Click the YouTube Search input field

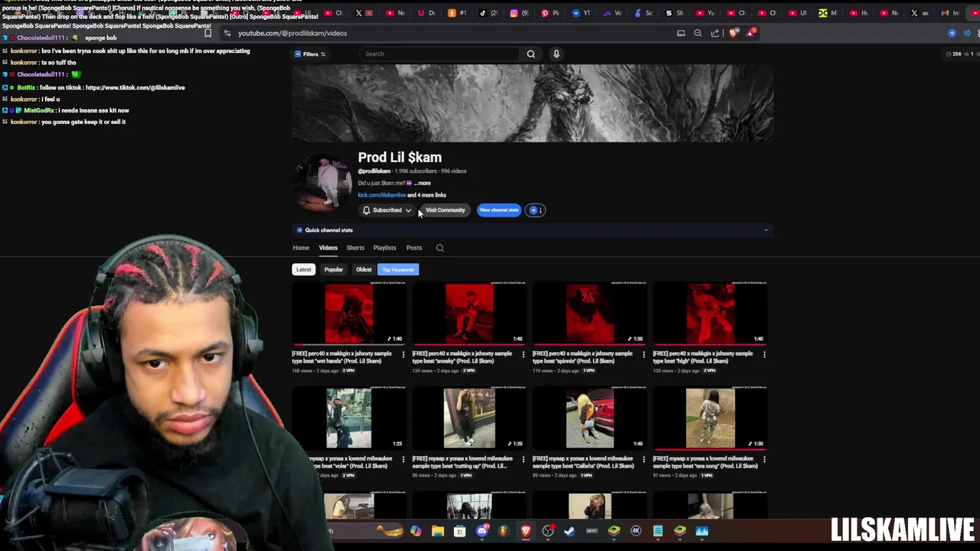439,54
